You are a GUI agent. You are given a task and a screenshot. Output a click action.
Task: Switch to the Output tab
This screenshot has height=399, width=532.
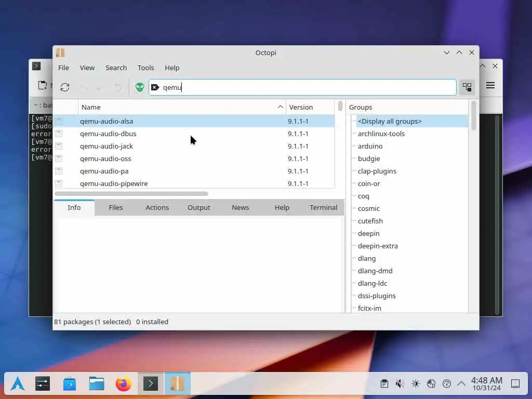199,208
